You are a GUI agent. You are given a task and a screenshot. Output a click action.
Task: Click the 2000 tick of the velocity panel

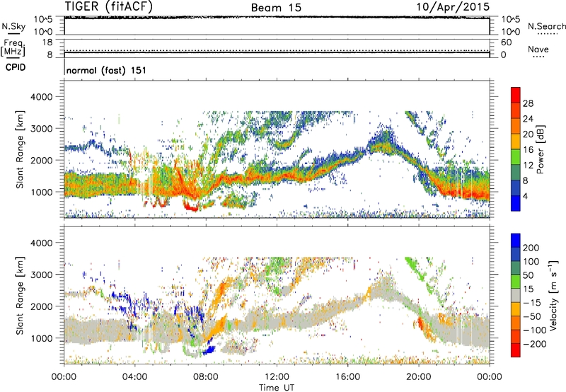(42, 307)
